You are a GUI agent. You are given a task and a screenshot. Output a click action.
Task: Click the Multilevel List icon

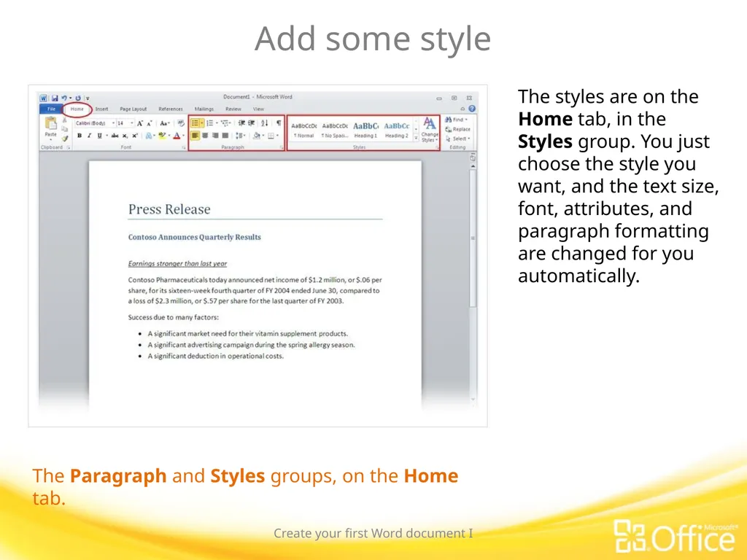(225, 123)
